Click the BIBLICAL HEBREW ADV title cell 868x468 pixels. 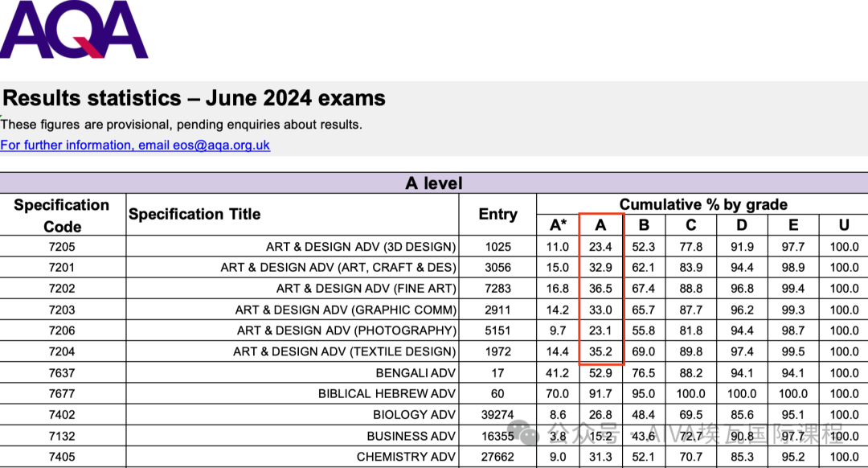click(387, 394)
